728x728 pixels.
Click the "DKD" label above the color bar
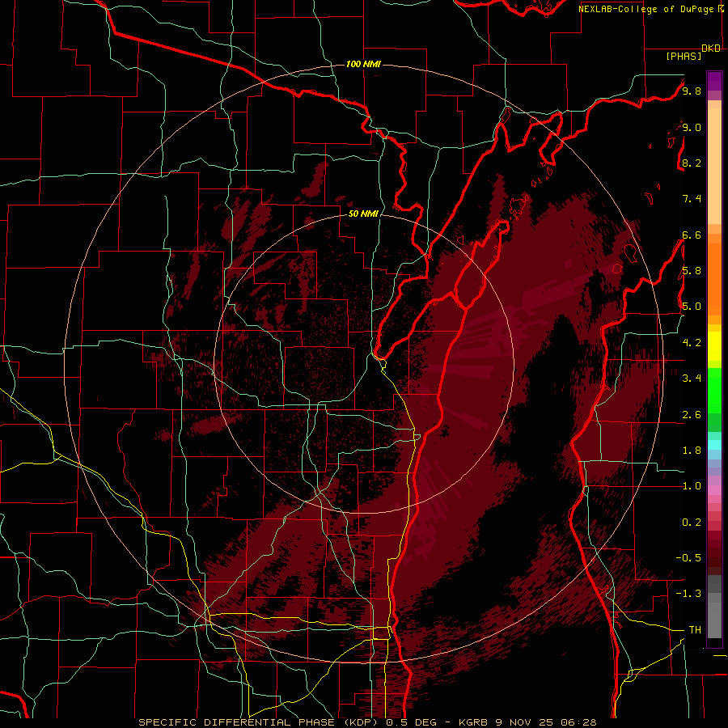711,49
